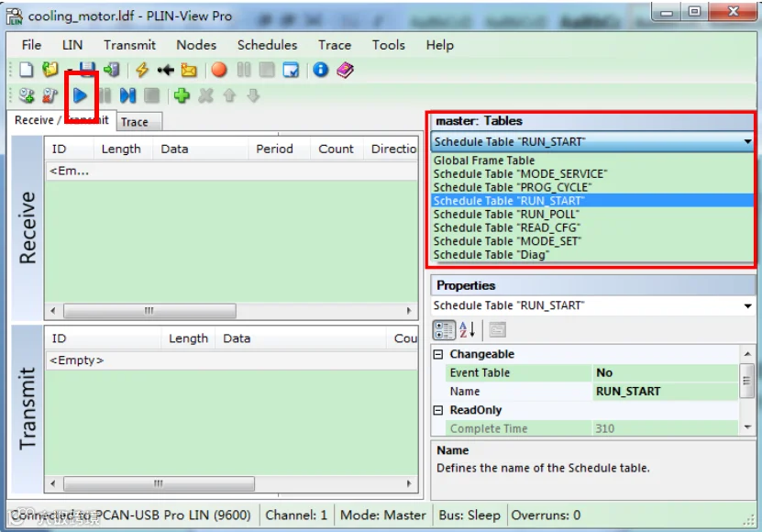Click the grey move-down arrow icon

tap(253, 95)
